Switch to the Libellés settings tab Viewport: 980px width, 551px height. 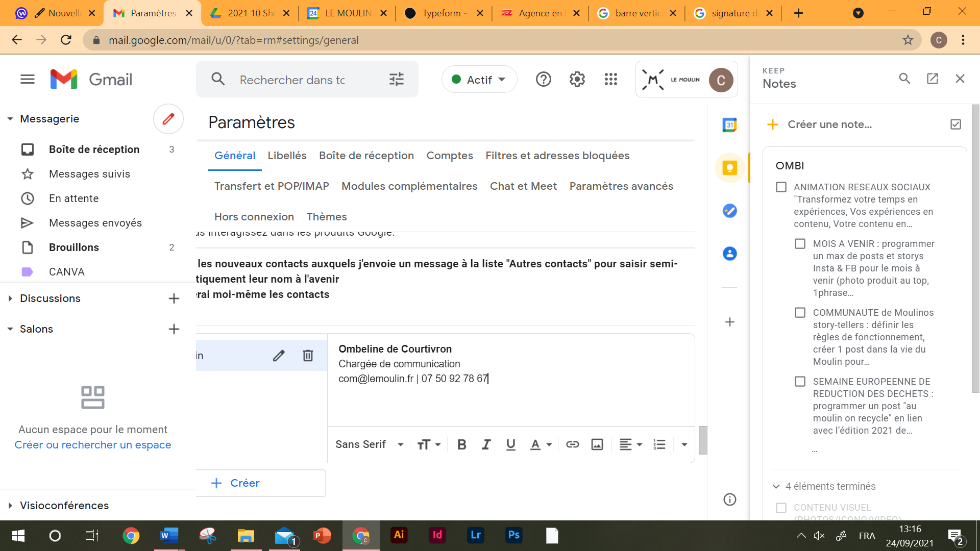click(287, 156)
